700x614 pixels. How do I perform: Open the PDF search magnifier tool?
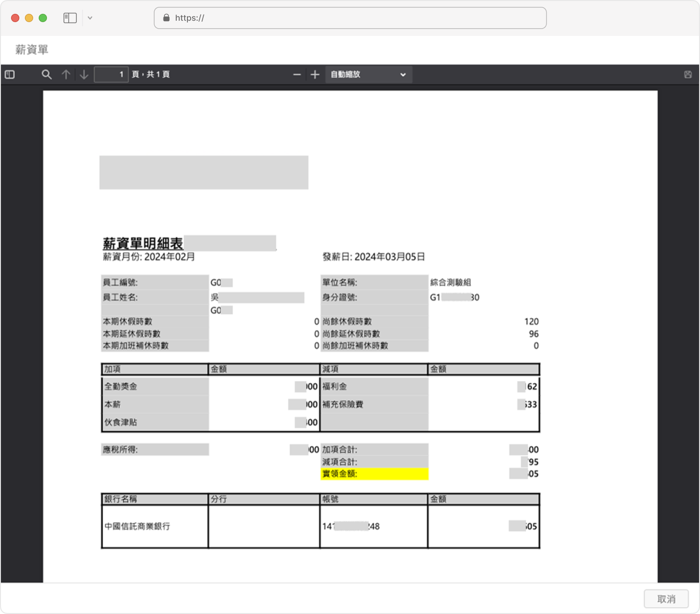click(47, 75)
